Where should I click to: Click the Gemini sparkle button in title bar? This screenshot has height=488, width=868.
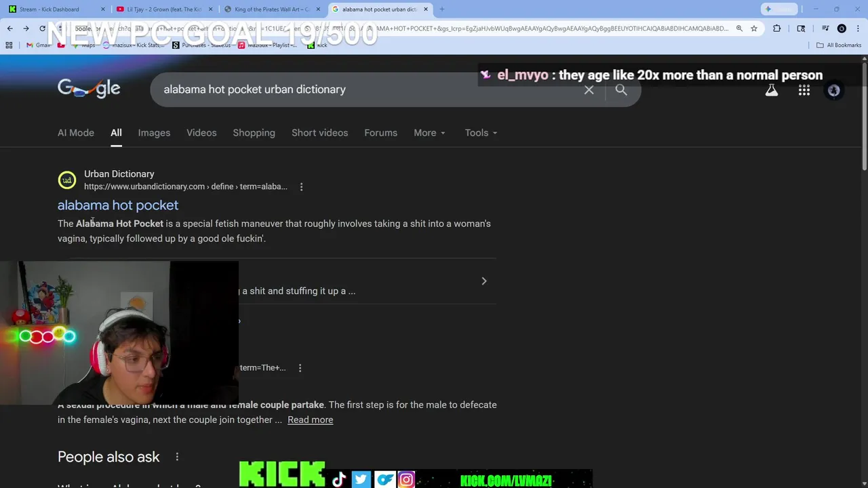pos(778,9)
